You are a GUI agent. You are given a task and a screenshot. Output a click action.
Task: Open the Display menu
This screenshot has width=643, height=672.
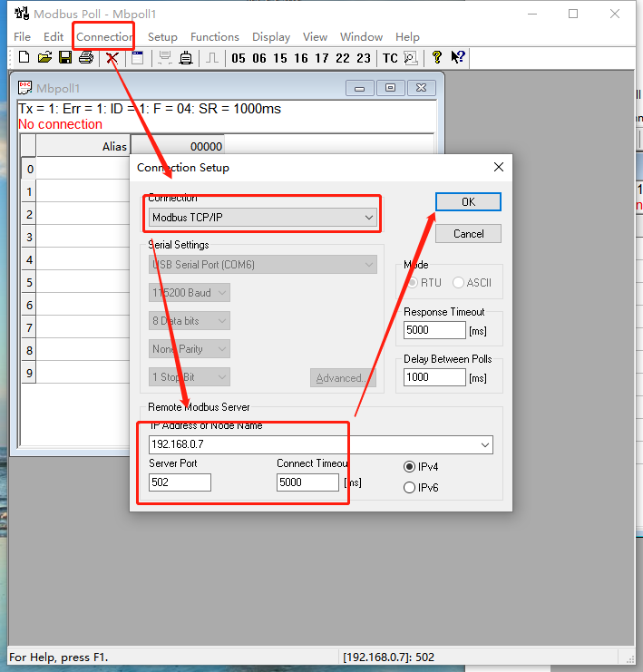coord(271,37)
